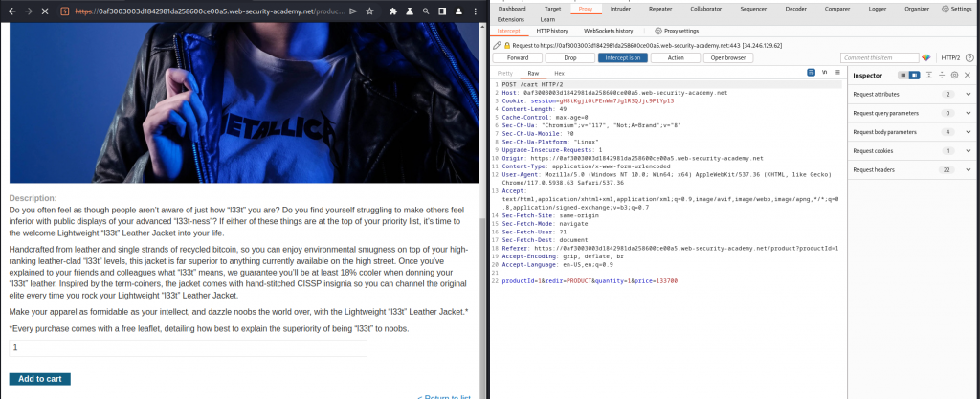Stop loading the page in Chrome
The height and width of the screenshot is (399, 980).
point(47,11)
